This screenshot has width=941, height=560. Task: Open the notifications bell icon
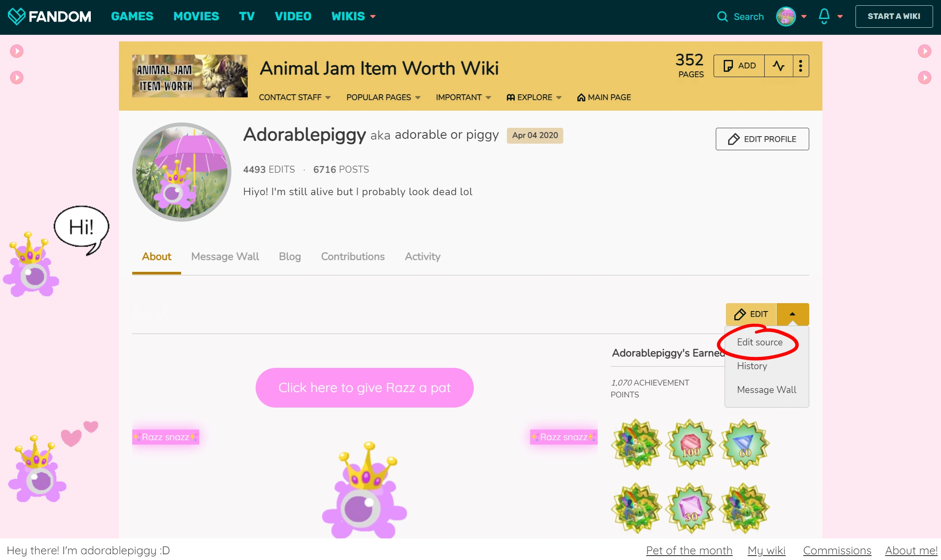[824, 16]
